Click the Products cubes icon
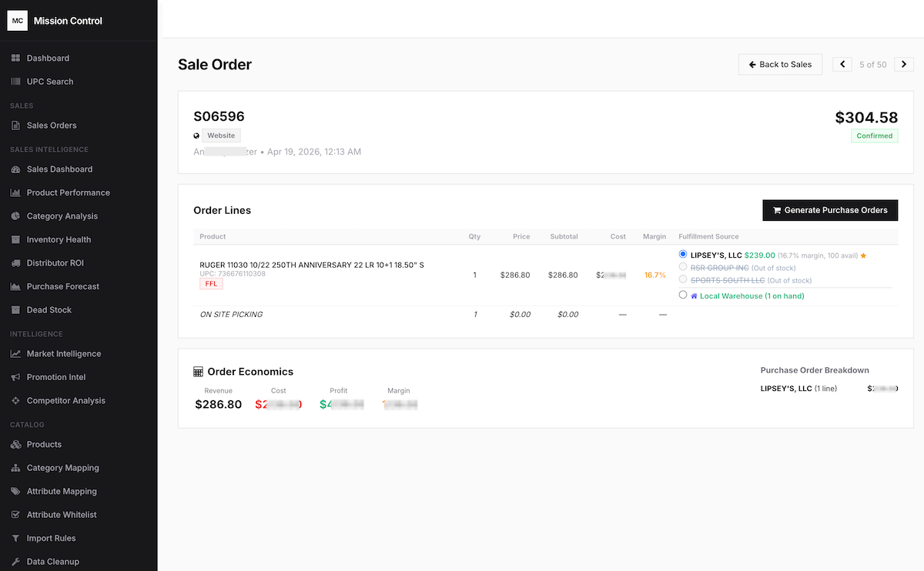The width and height of the screenshot is (924, 571). tap(16, 445)
